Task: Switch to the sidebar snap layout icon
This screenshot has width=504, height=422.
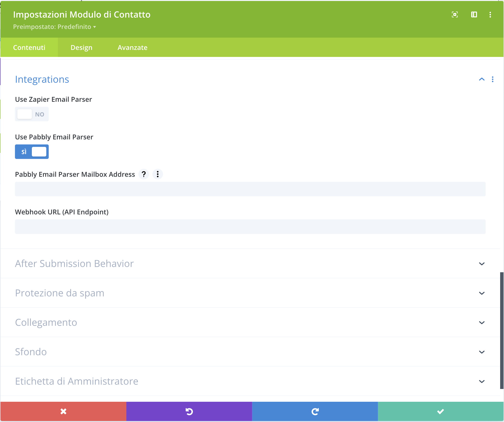Action: (x=474, y=15)
